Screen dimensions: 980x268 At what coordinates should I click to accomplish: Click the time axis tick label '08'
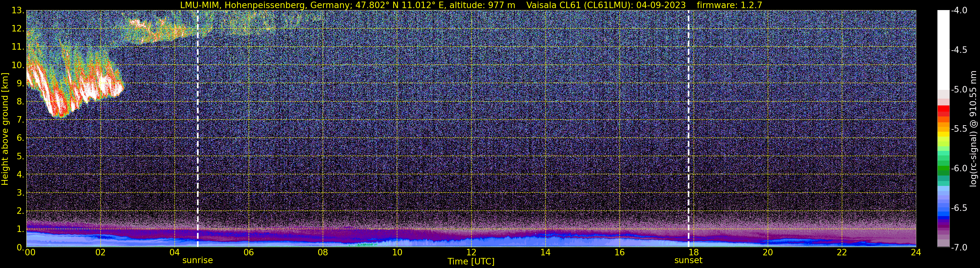323,252
